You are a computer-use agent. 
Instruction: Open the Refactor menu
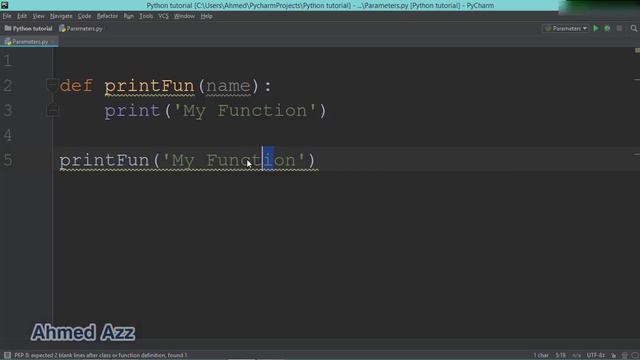[x=107, y=16]
